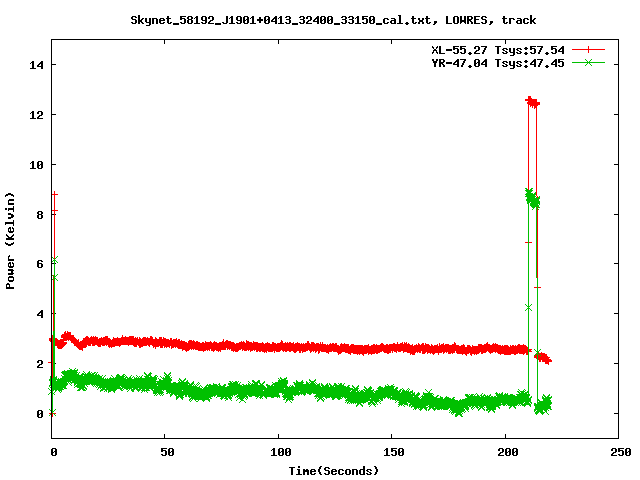Click the Power (Kelvin) y-axis label

point(10,241)
